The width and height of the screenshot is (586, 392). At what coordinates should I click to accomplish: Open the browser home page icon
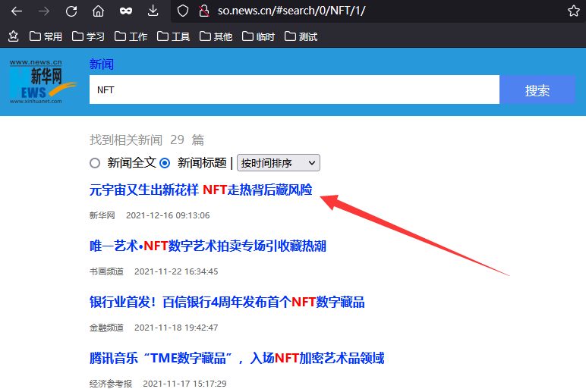98,11
